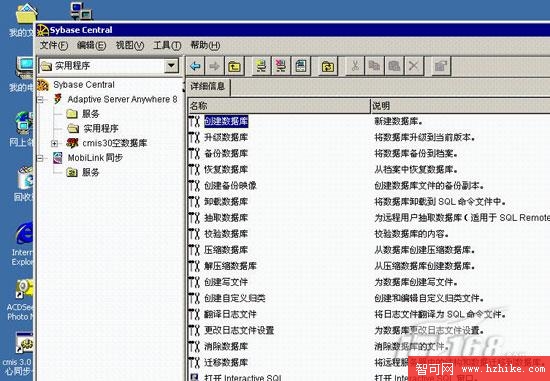Click the Delete X toolbar icon
550x381 pixels.
[x=414, y=66]
